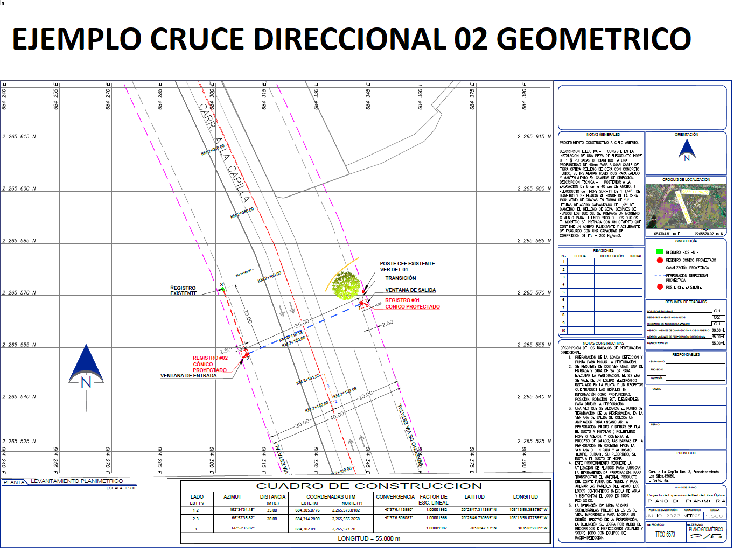Click the red REGISTRO #01 CÓNICO PROYECTADO label

413,304
